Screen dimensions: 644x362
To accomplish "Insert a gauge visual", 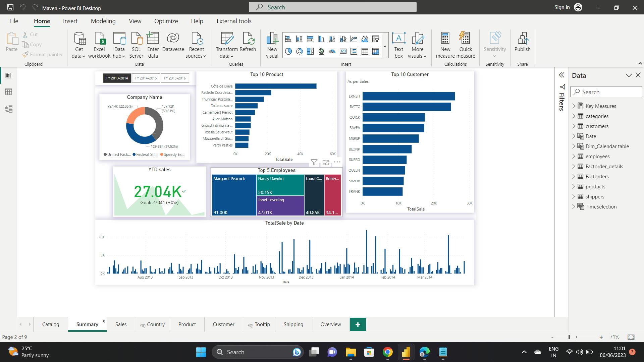I will 332,51.
